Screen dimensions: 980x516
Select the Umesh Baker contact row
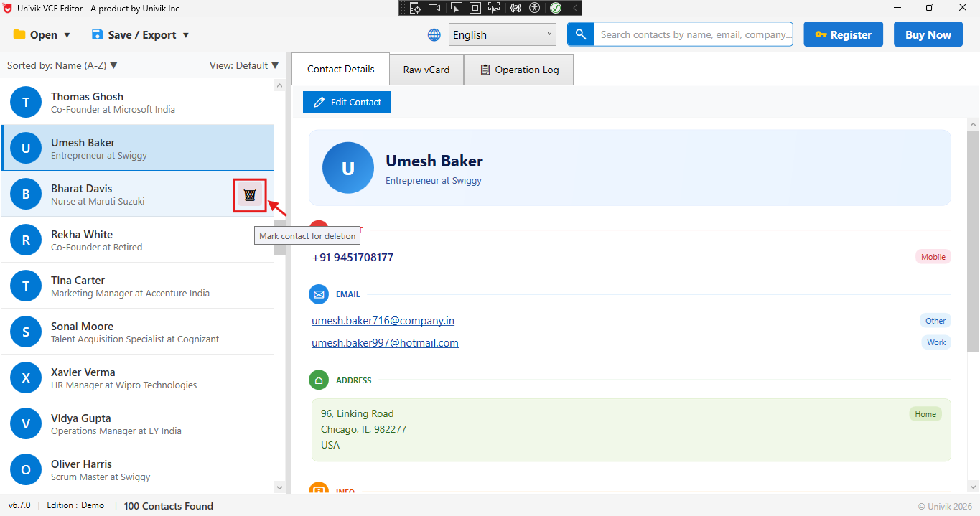coord(137,148)
